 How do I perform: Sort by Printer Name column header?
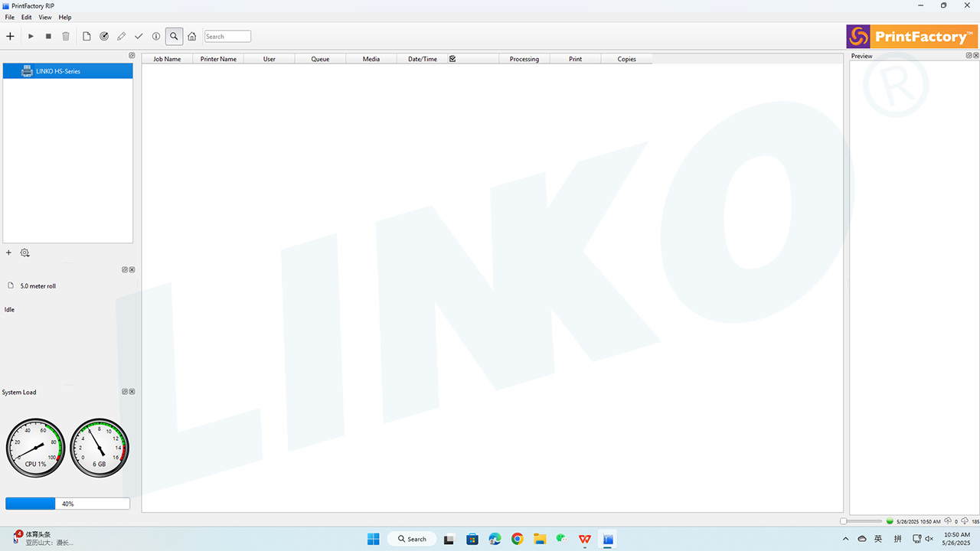coord(218,59)
